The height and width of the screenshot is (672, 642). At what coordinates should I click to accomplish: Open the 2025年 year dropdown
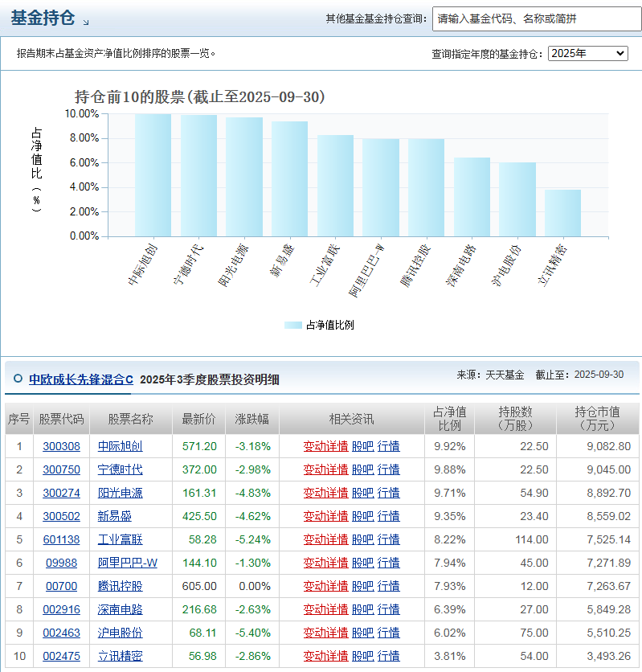click(x=587, y=54)
